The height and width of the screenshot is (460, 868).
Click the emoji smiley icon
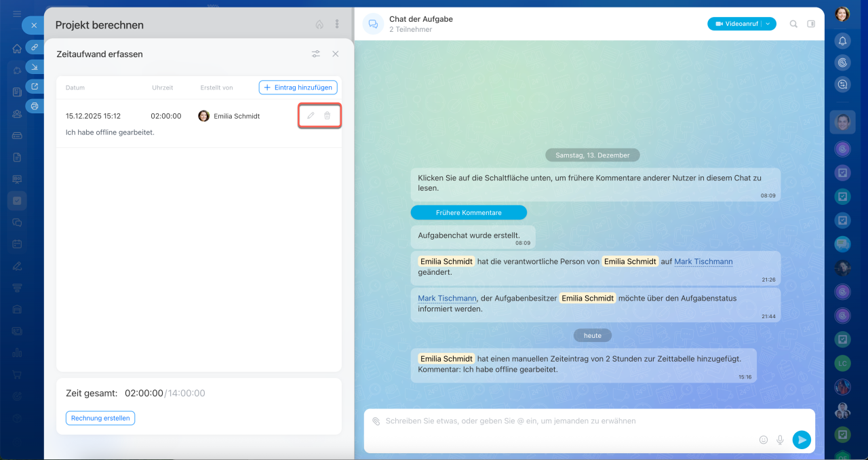[x=764, y=440]
